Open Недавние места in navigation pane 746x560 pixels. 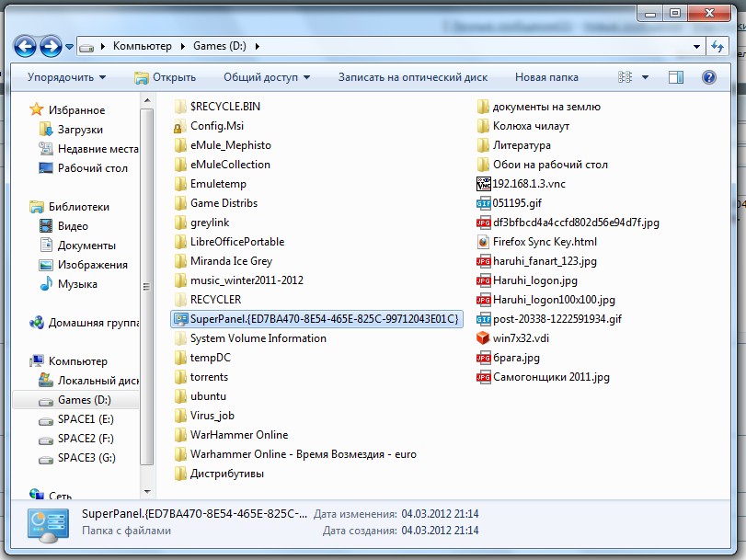click(x=88, y=149)
